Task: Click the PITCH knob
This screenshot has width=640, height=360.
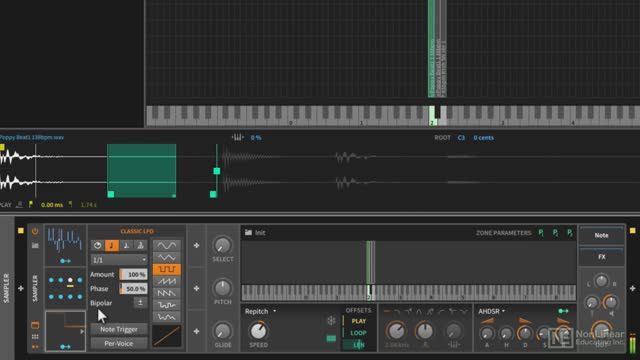Action: pos(222,288)
